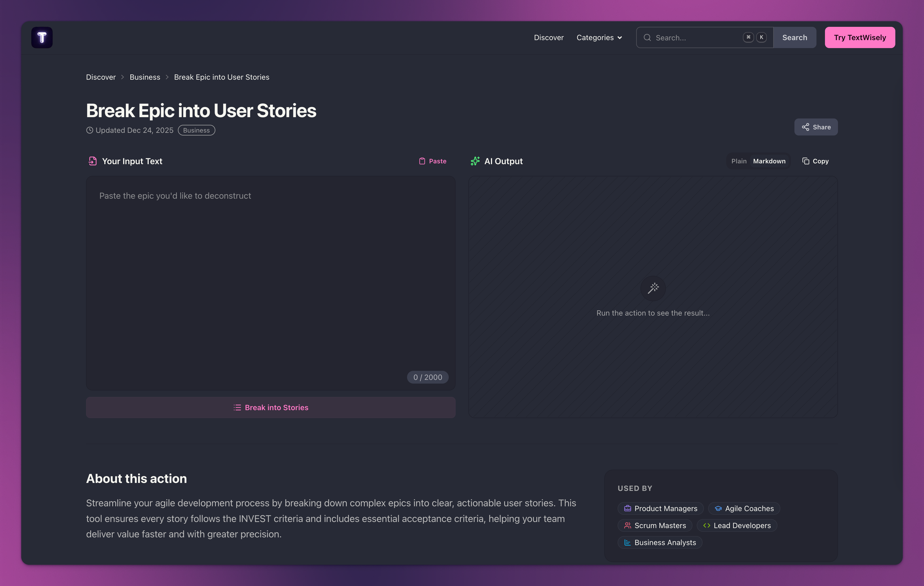
Task: Click the magnifier icon in search box
Action: (647, 38)
